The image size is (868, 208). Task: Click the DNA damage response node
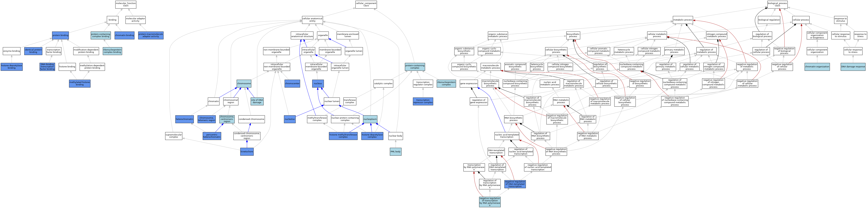pyautogui.click(x=853, y=67)
